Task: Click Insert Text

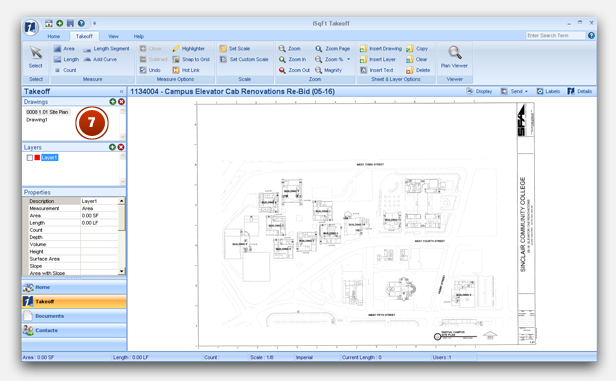Action: (376, 70)
